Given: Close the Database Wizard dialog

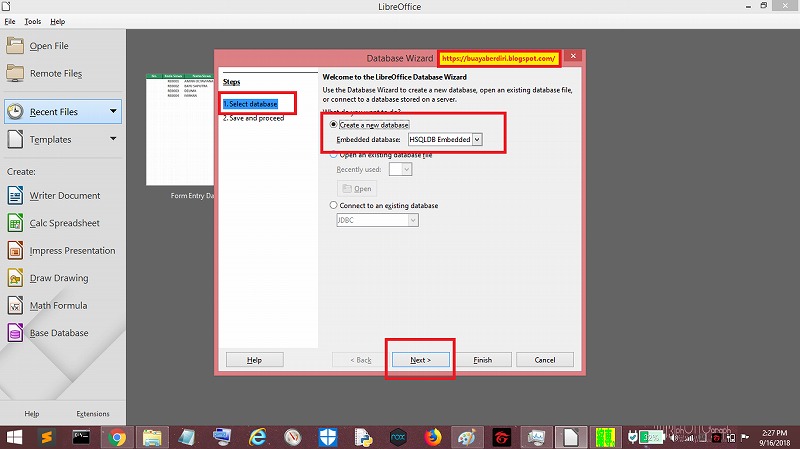Looking at the screenshot, I should (573, 56).
